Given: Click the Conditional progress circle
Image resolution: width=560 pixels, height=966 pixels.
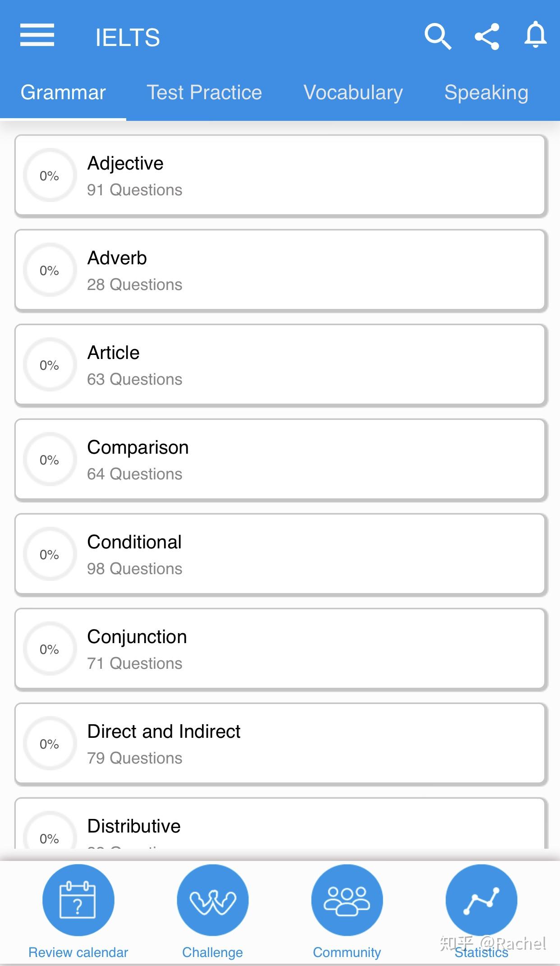Looking at the screenshot, I should pyautogui.click(x=50, y=554).
